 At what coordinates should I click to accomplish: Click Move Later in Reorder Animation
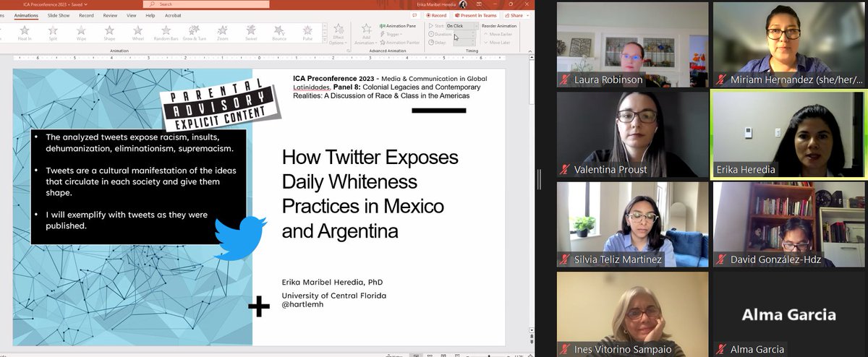coord(498,43)
